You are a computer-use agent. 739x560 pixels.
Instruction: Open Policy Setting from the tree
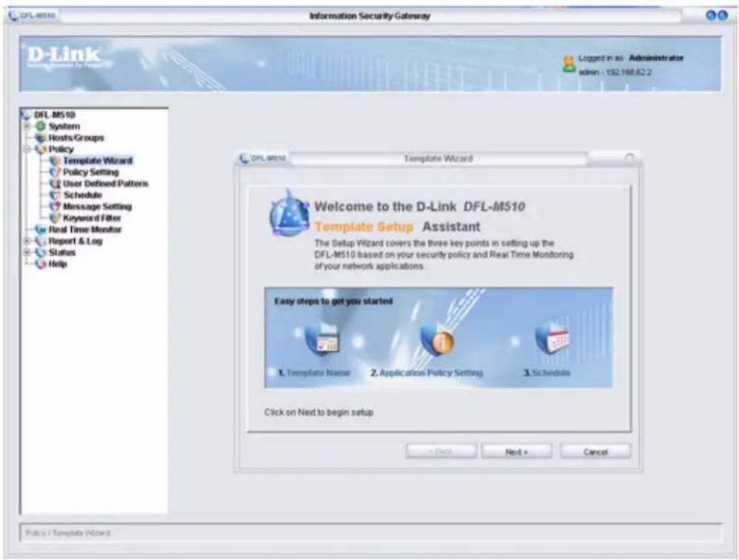91,172
